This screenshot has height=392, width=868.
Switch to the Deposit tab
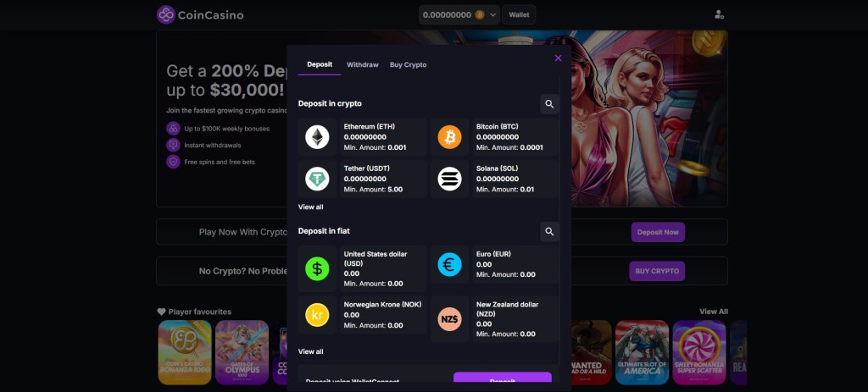320,64
